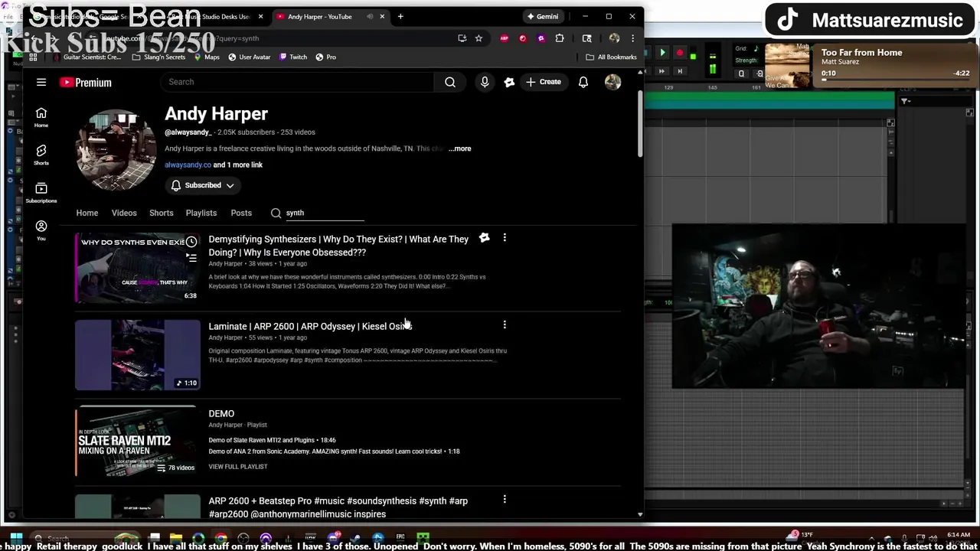Click the Create button
The height and width of the screenshot is (551, 980).
pyautogui.click(x=544, y=82)
